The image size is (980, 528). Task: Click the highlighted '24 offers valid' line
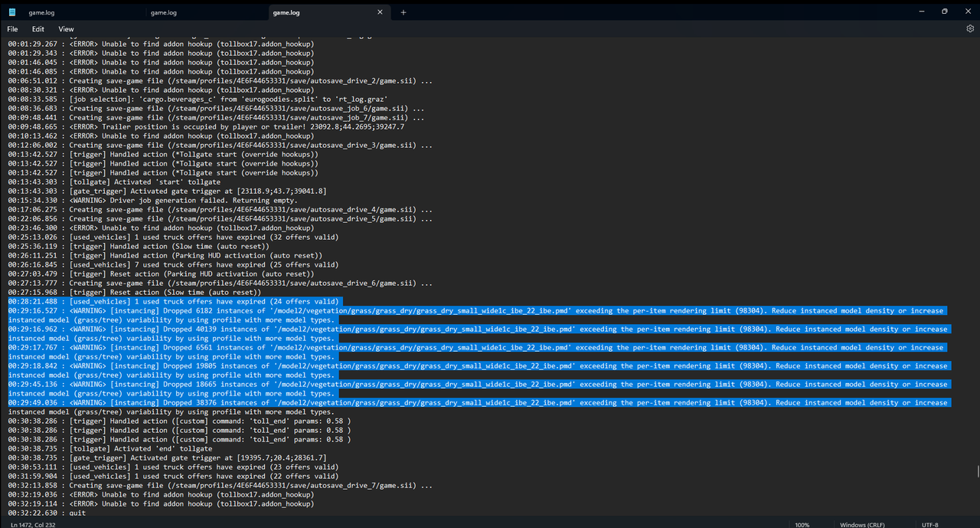(x=173, y=301)
